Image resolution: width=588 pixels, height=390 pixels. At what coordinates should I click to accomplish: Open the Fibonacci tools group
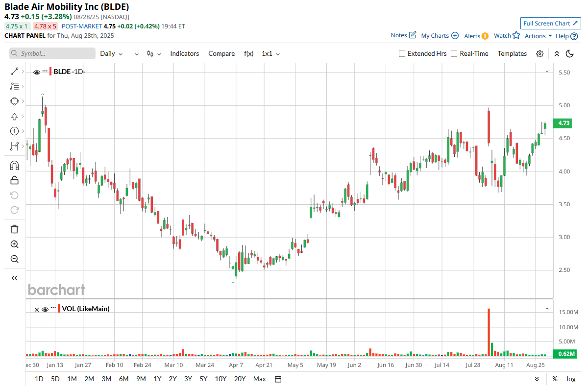14,87
